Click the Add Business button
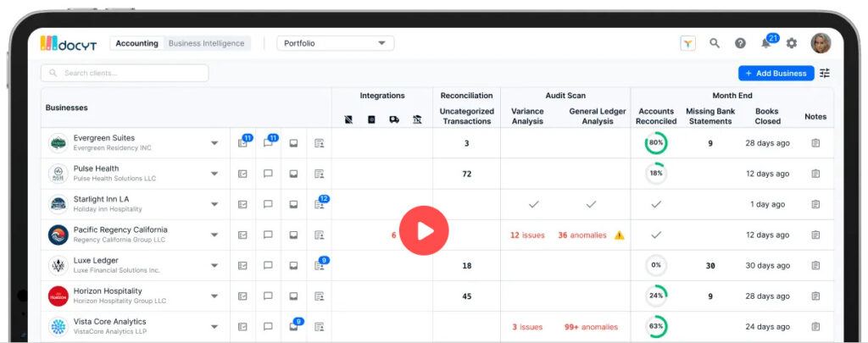868x343 pixels. 776,73
